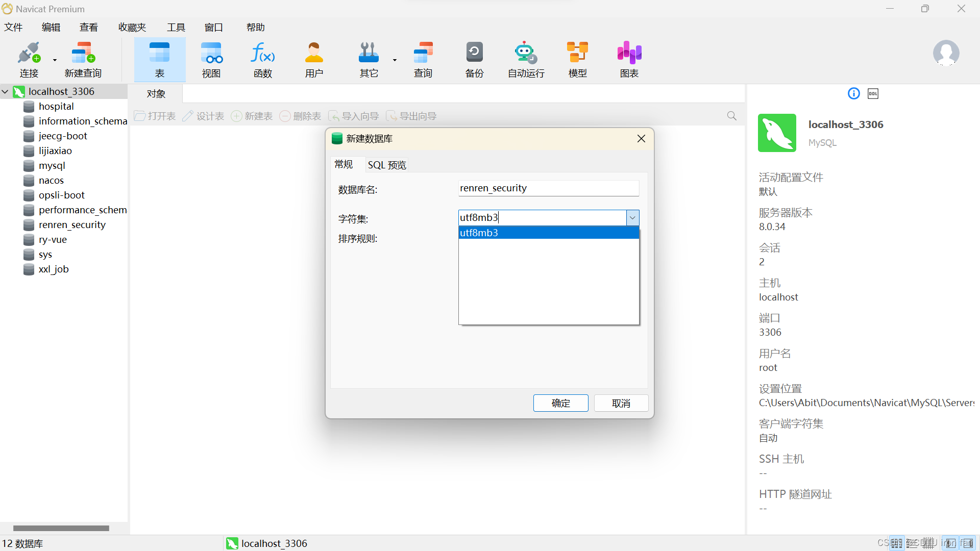Click the info icon in right panel
The width and height of the screenshot is (980, 551).
click(853, 94)
